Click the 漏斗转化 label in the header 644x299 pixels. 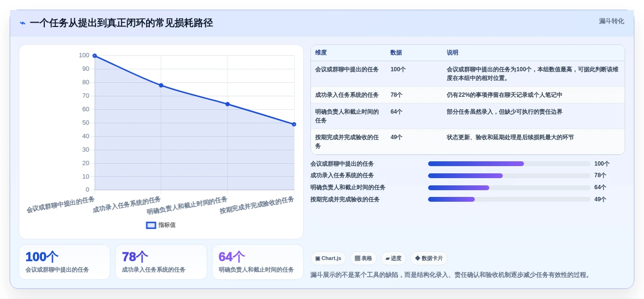pyautogui.click(x=611, y=21)
